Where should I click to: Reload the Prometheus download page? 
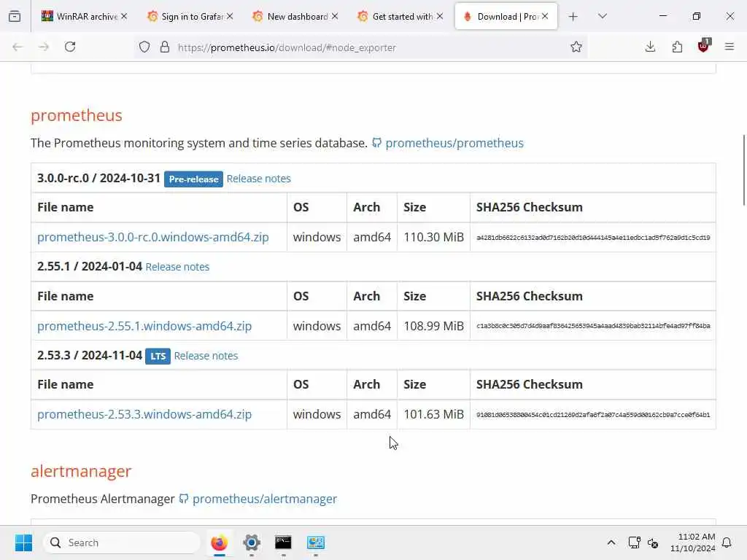(70, 47)
